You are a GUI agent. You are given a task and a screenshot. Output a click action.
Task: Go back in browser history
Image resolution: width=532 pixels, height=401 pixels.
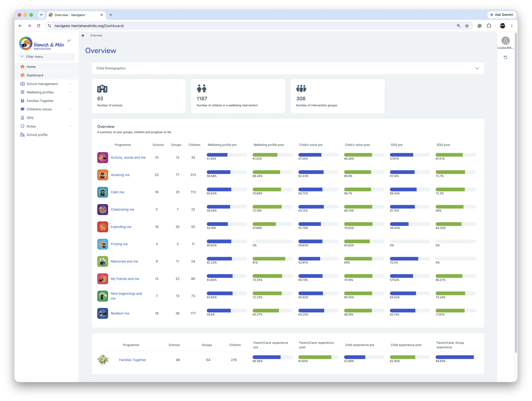[20, 26]
